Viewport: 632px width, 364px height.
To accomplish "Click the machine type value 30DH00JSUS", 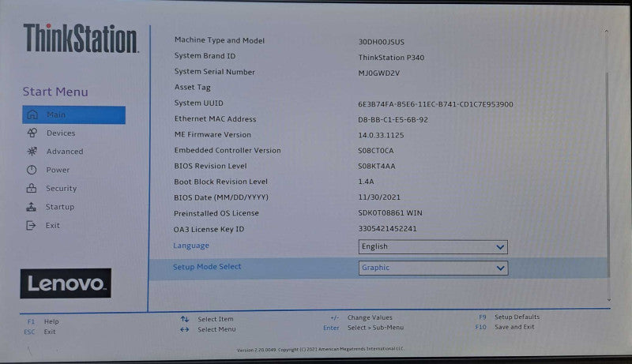I will click(382, 42).
